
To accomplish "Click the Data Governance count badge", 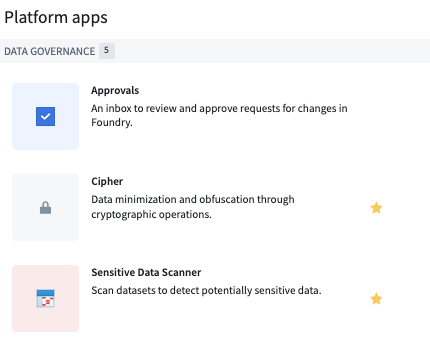I will point(107,51).
